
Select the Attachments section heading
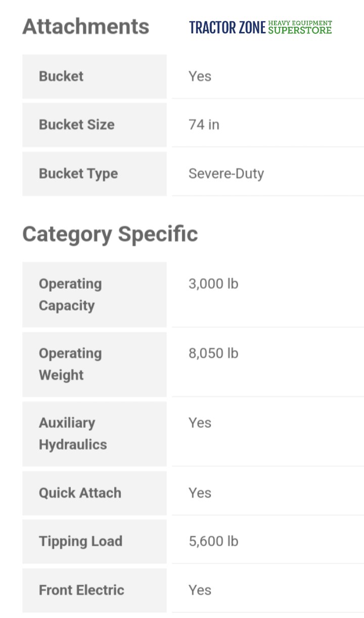click(x=85, y=26)
